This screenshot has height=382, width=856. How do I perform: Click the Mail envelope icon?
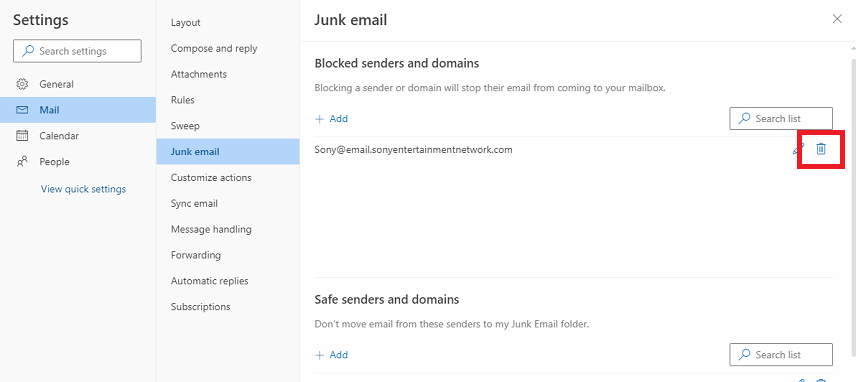[x=22, y=110]
